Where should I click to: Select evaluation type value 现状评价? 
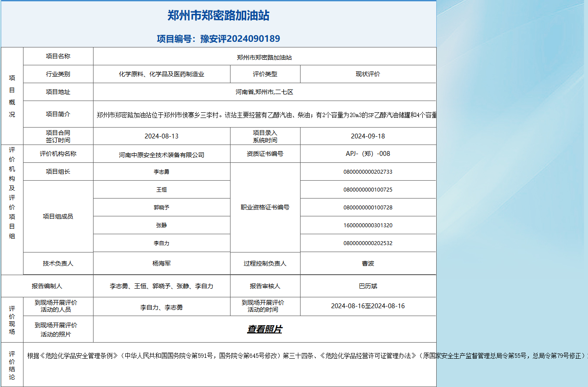(x=367, y=74)
